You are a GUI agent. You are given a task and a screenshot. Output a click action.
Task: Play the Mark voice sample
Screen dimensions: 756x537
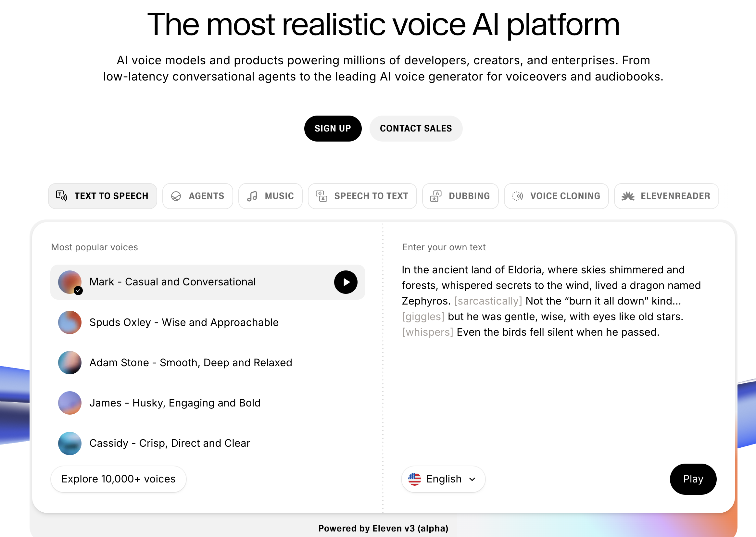(x=346, y=282)
